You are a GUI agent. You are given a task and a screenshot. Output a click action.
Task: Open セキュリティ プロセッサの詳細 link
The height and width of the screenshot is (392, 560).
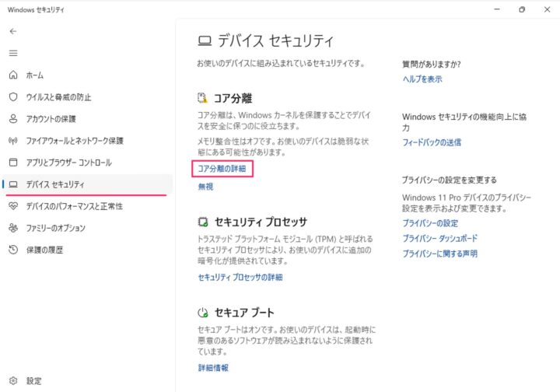coord(240,278)
